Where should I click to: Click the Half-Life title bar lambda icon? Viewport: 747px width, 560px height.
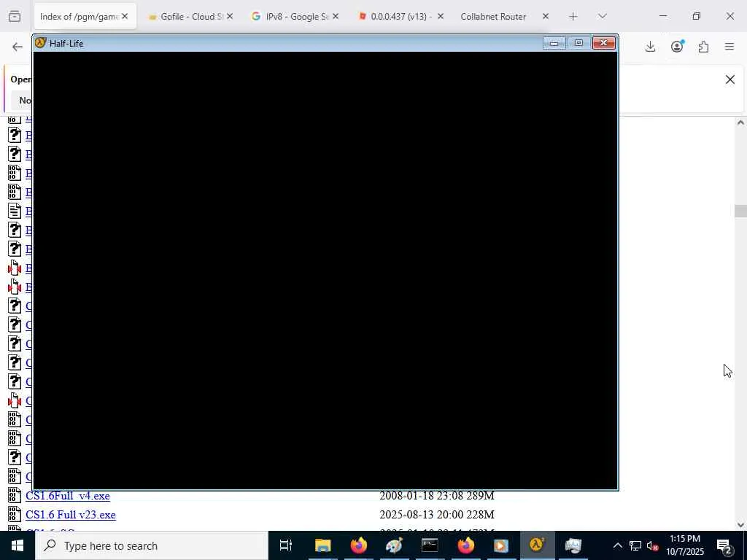[41, 43]
